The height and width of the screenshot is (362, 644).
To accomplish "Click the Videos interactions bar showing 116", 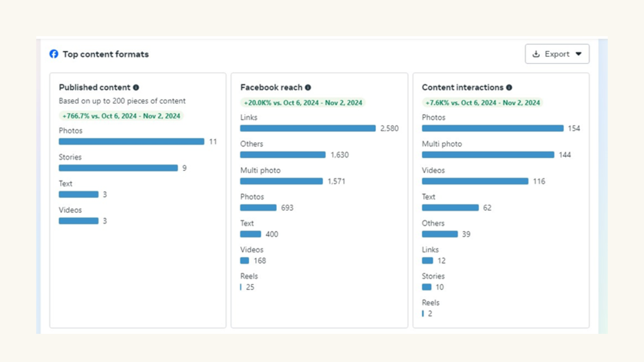I will [x=475, y=181].
